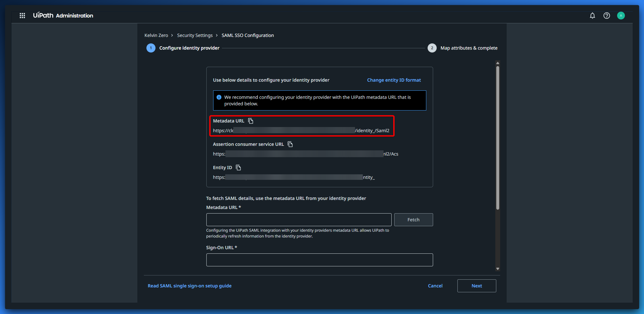
Task: Copy the Metadata URL value
Action: point(251,121)
